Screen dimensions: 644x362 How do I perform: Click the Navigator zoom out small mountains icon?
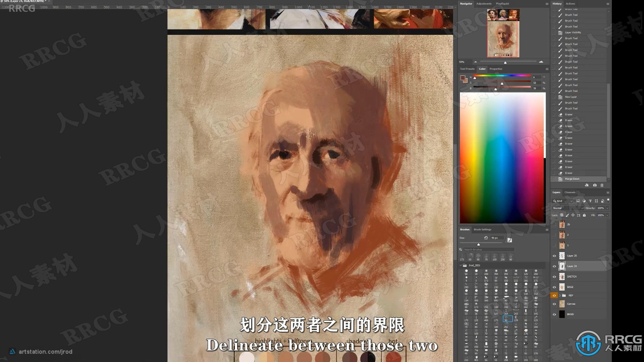(475, 62)
